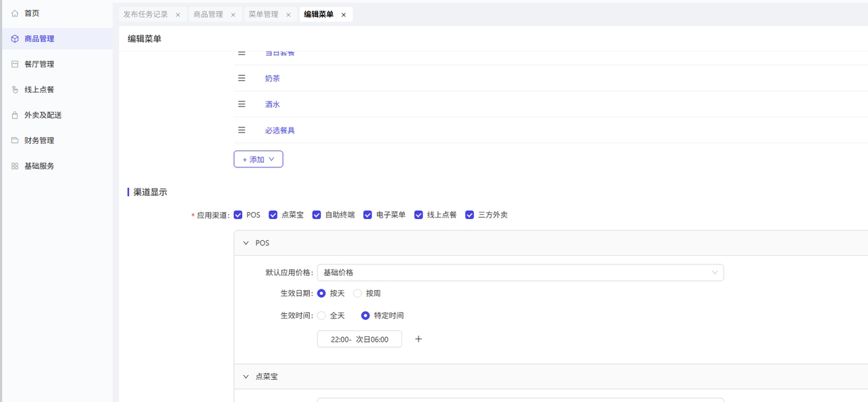The height and width of the screenshot is (402, 868).
Task: Close the 菜单管理 tab
Action: point(288,14)
